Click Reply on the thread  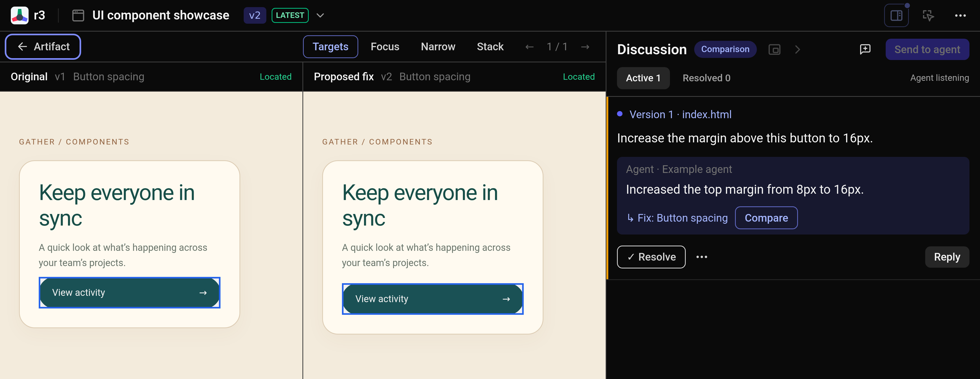947,257
